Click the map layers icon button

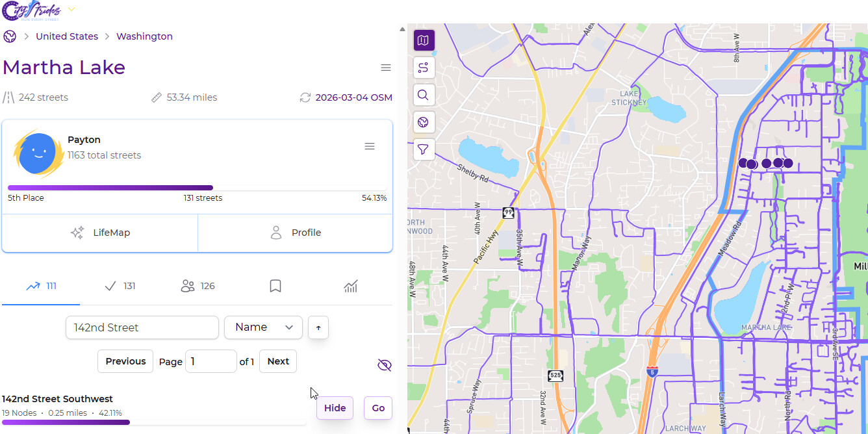coord(424,40)
